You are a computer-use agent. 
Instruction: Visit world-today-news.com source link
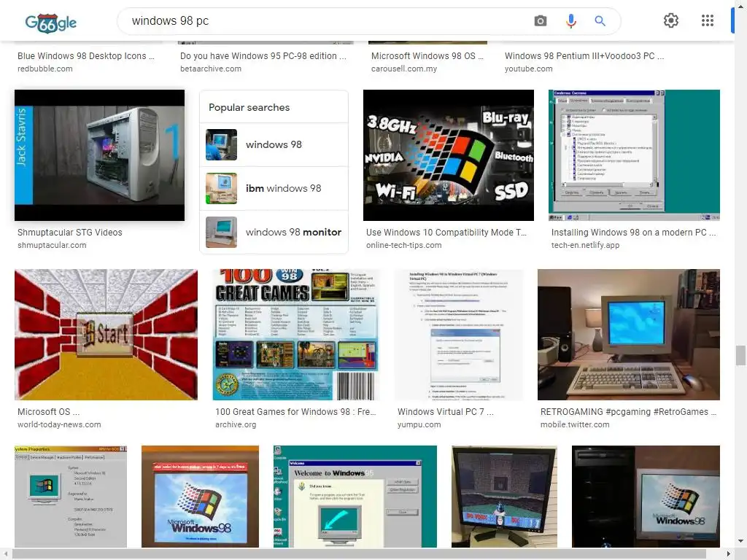tap(59, 425)
